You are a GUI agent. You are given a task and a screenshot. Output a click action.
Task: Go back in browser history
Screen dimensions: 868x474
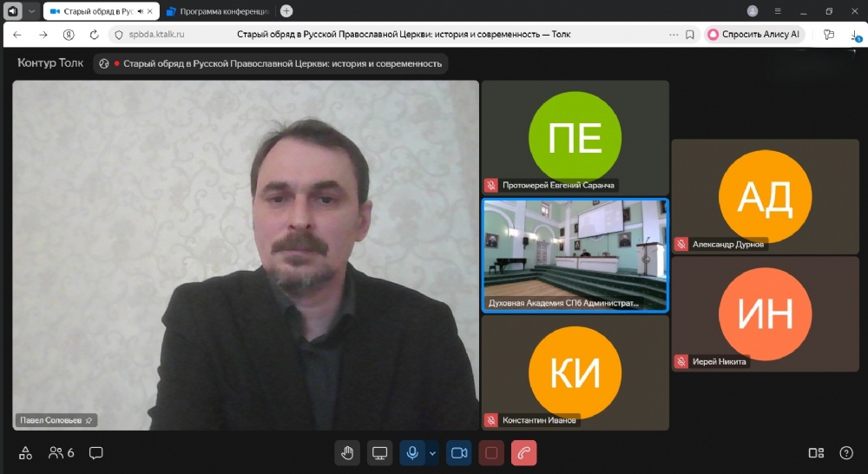17,35
